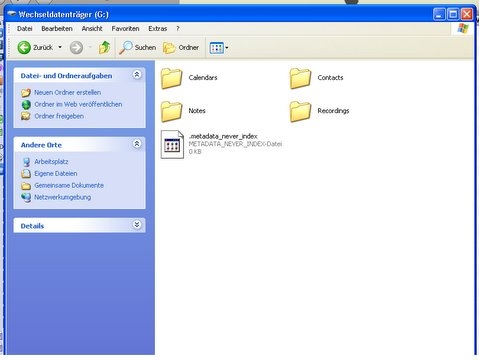Screen dimensions: 479x361
Task: Click the Datei- und Ordneraufgaben heading
Action: [66, 76]
